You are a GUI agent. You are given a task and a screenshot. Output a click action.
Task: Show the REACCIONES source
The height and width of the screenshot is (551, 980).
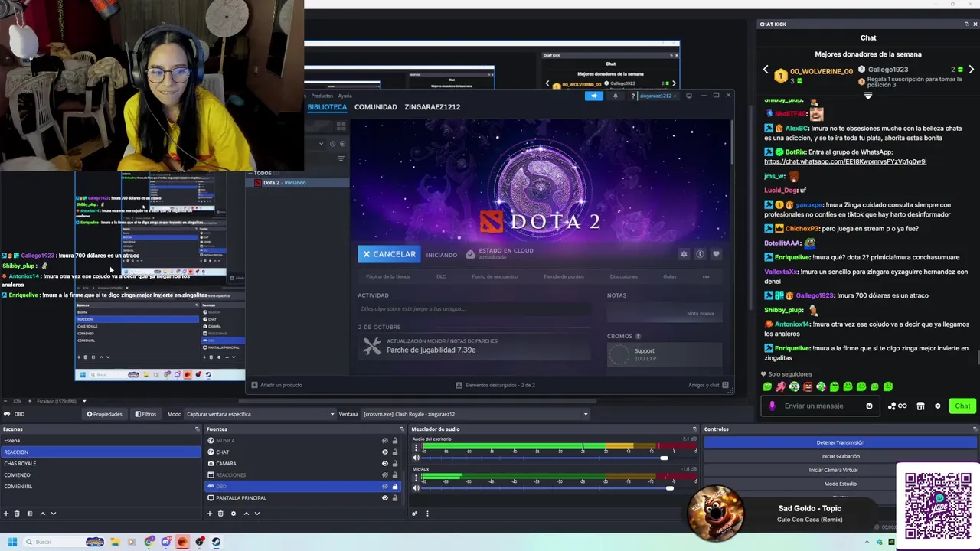[385, 475]
